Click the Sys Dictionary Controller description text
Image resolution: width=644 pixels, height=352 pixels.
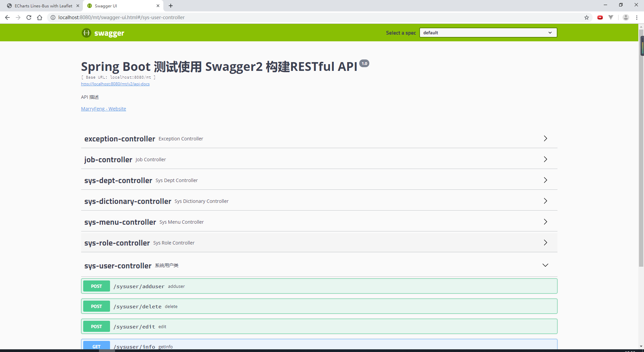point(202,201)
